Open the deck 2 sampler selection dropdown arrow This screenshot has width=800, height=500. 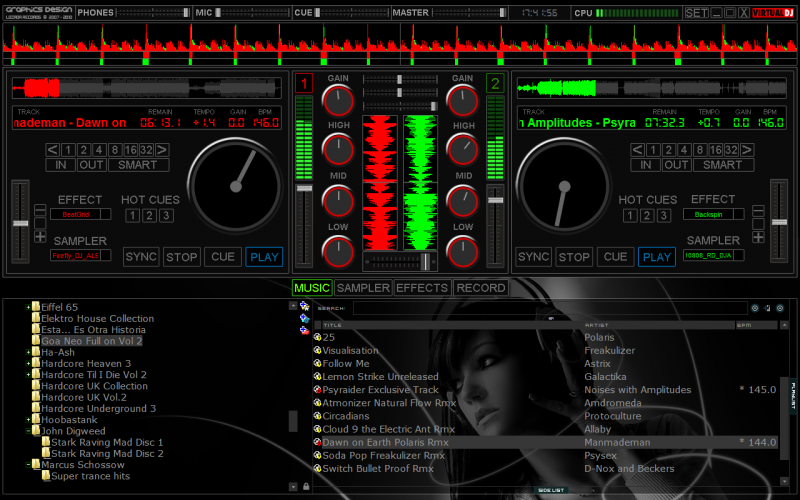click(739, 255)
